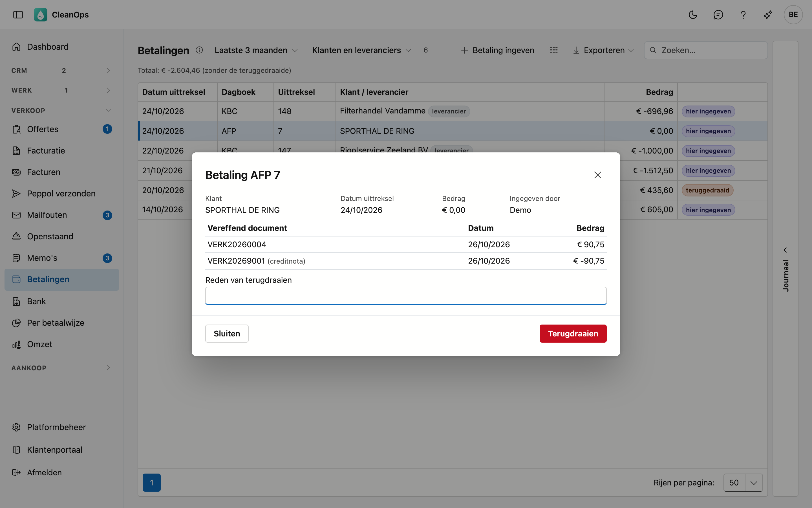Screen dimensions: 812x508
Task: Open column layout grid icon
Action: click(x=554, y=50)
